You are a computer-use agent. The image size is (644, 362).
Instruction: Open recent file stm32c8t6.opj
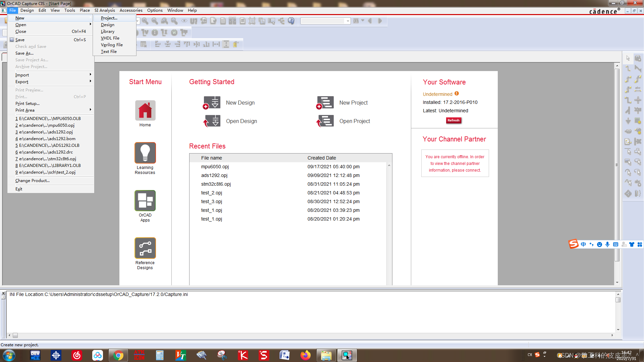216,184
